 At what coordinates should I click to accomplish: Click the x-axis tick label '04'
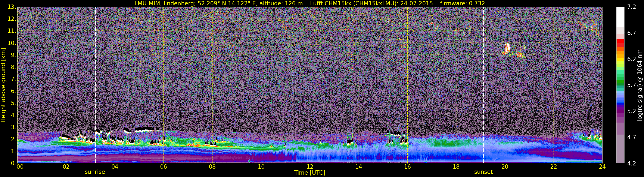pyautogui.click(x=115, y=167)
